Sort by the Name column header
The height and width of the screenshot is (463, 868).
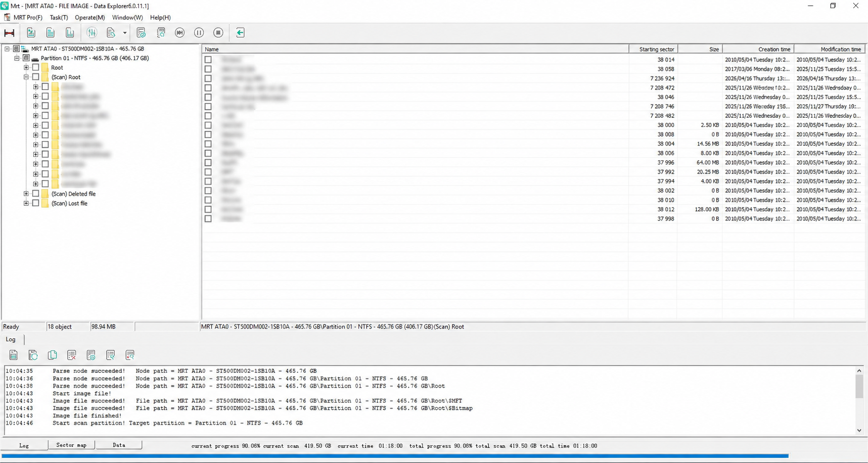click(415, 49)
